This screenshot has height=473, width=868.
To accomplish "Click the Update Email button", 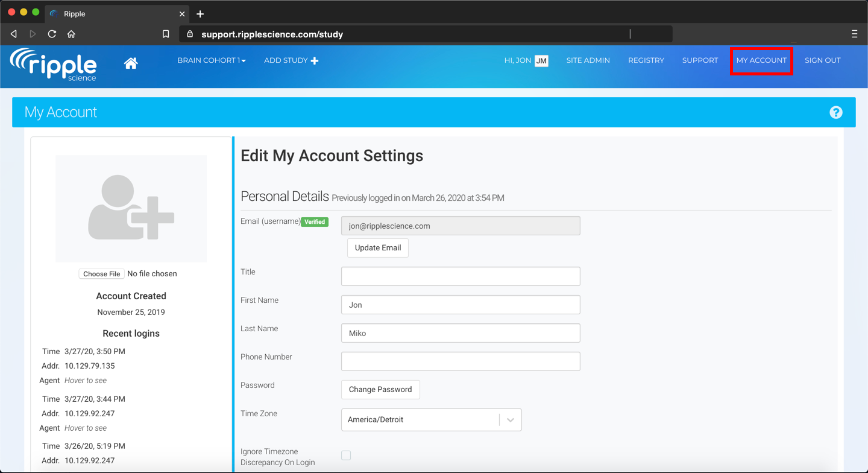I will [378, 248].
